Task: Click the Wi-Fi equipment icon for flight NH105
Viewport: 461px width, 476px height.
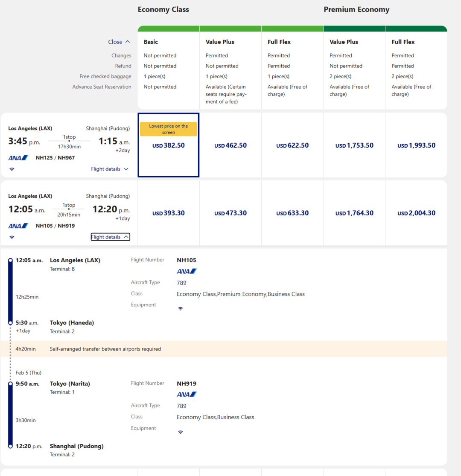Action: [x=181, y=308]
